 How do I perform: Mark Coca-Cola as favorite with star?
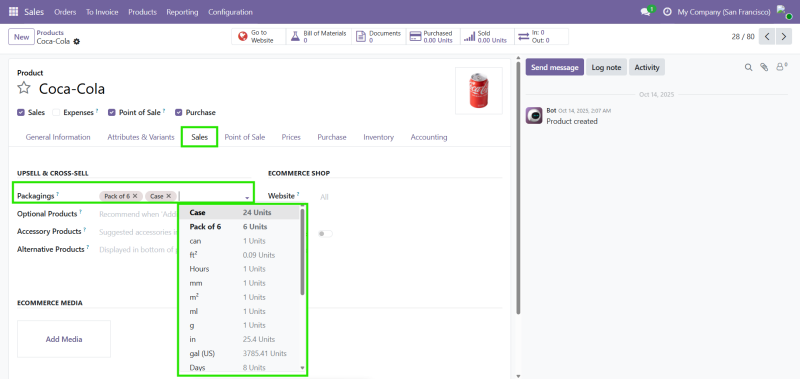coord(24,88)
